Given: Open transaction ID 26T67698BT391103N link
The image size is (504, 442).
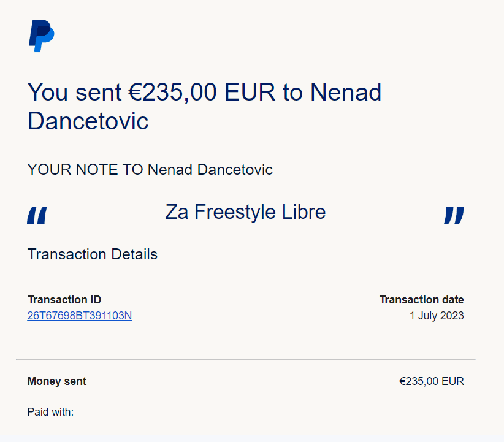Looking at the screenshot, I should (x=79, y=316).
